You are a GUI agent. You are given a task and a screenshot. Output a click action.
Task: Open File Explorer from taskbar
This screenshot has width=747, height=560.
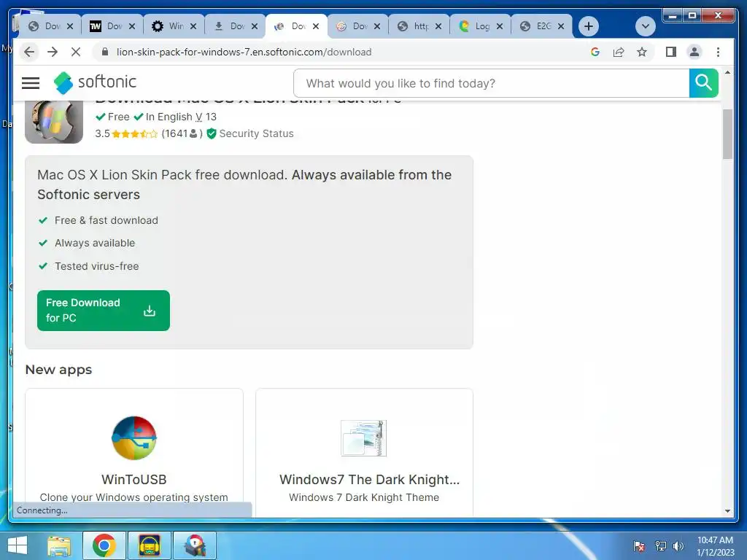pos(59,545)
